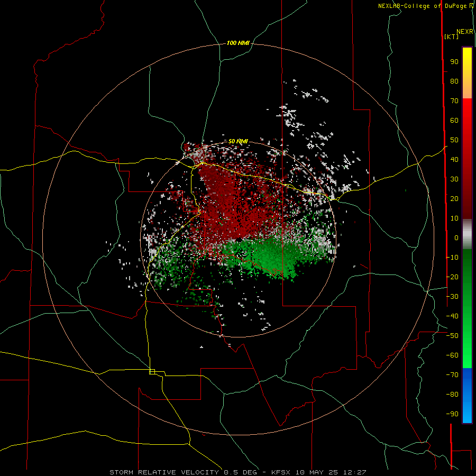Image resolution: width=476 pixels, height=476 pixels.
Task: Click the "0.5 DEG" elevation text
Action: pyautogui.click(x=240, y=472)
